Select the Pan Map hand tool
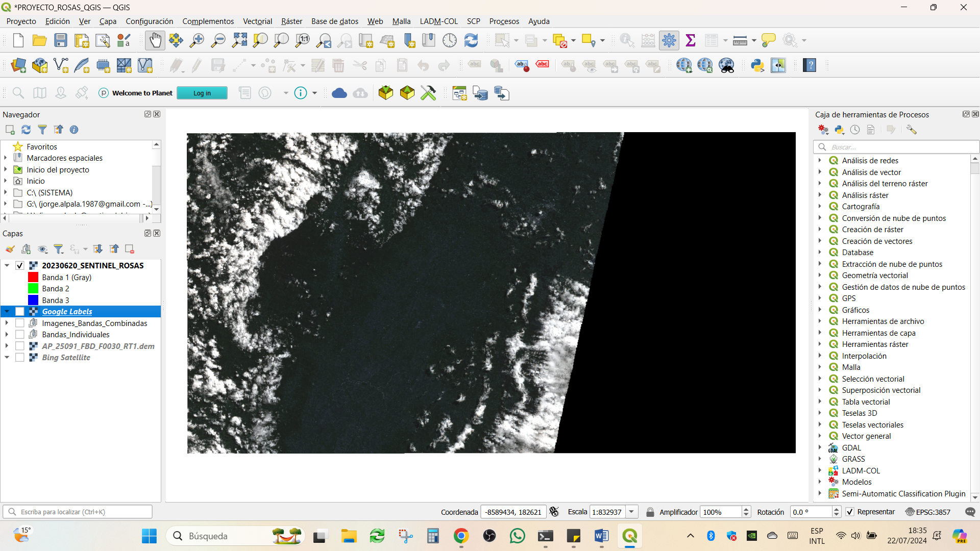 coord(155,40)
